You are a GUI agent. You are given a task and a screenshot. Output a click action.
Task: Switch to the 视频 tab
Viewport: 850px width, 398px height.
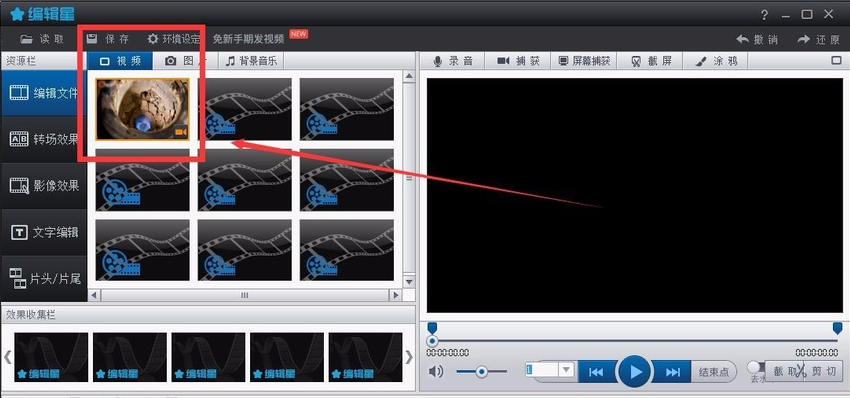tap(120, 61)
